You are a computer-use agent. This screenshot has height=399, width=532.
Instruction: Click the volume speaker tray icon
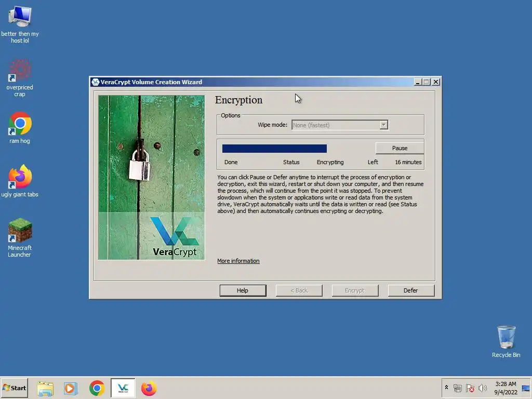[482, 388]
